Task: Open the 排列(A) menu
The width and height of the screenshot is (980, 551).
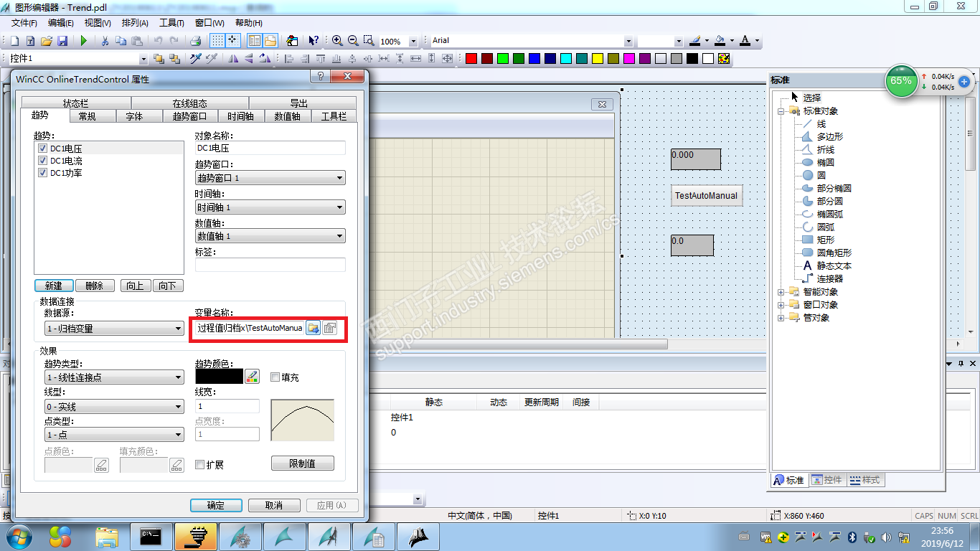Action: [135, 23]
